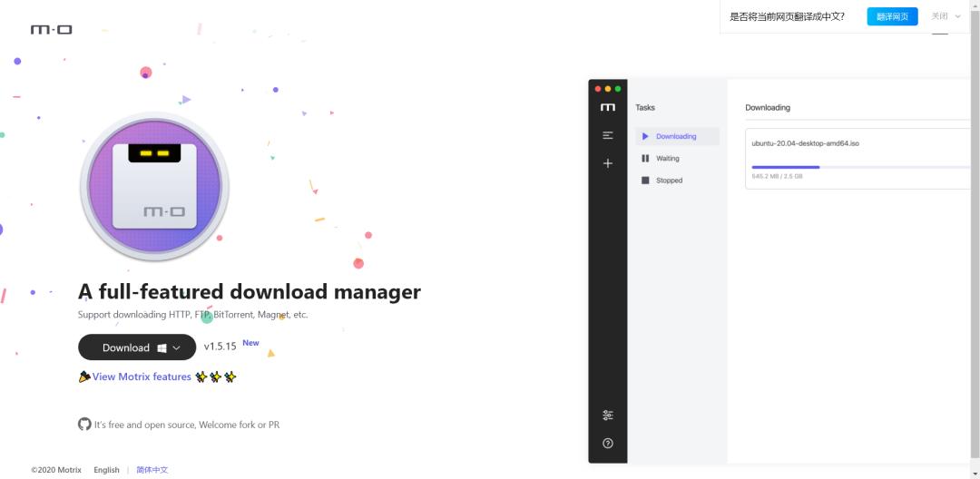Expand the 关闭 dropdown in the translate bar

[946, 16]
